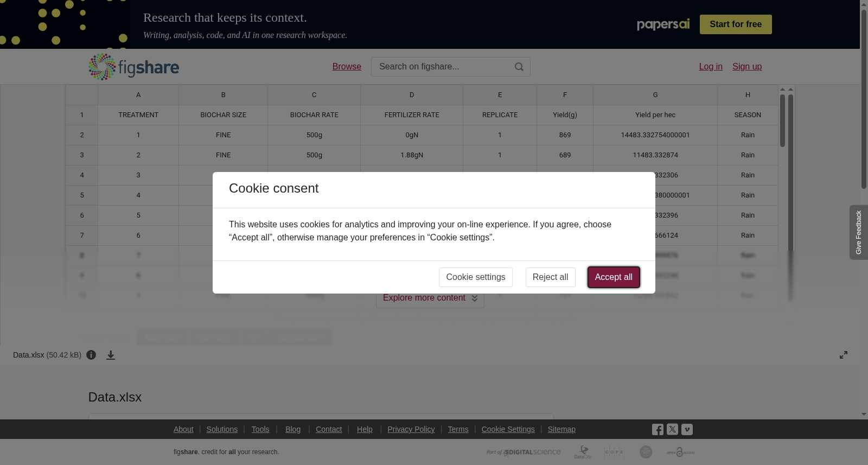Image resolution: width=868 pixels, height=465 pixels.
Task: Open the COPE logo link
Action: pos(614,452)
